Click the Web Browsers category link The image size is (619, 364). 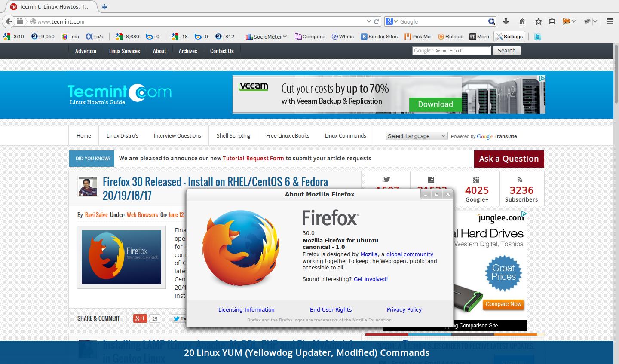142,214
